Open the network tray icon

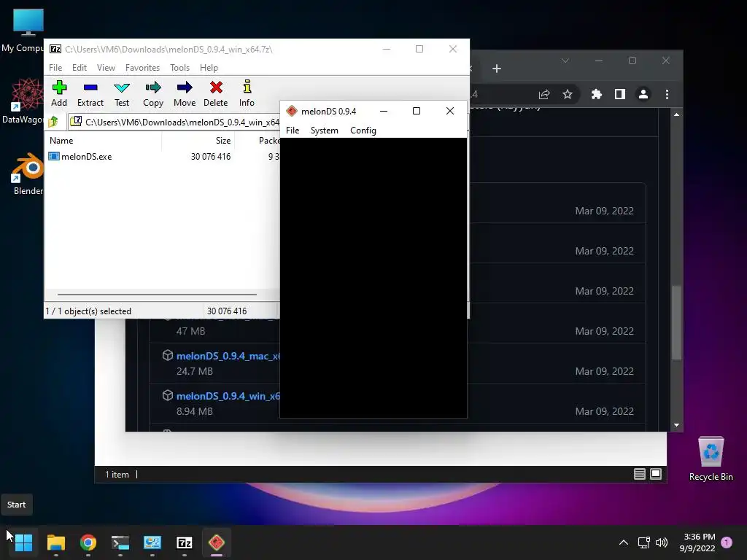[643, 542]
